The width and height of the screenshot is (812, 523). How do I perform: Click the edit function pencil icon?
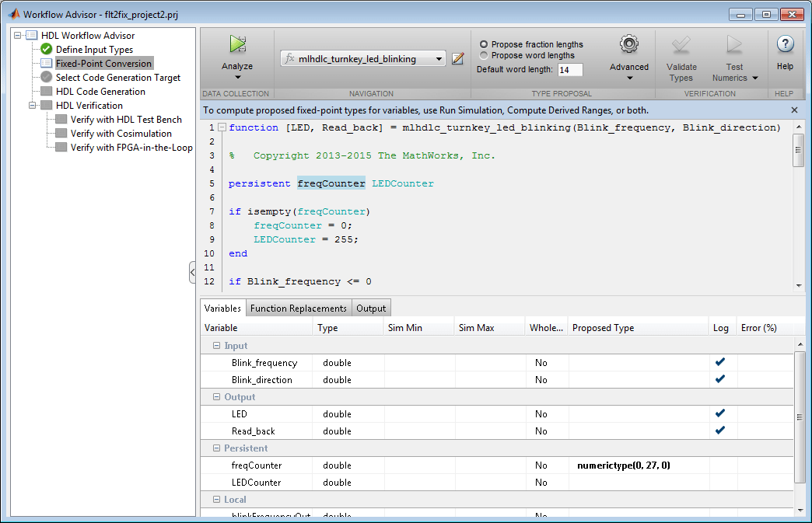[x=458, y=59]
